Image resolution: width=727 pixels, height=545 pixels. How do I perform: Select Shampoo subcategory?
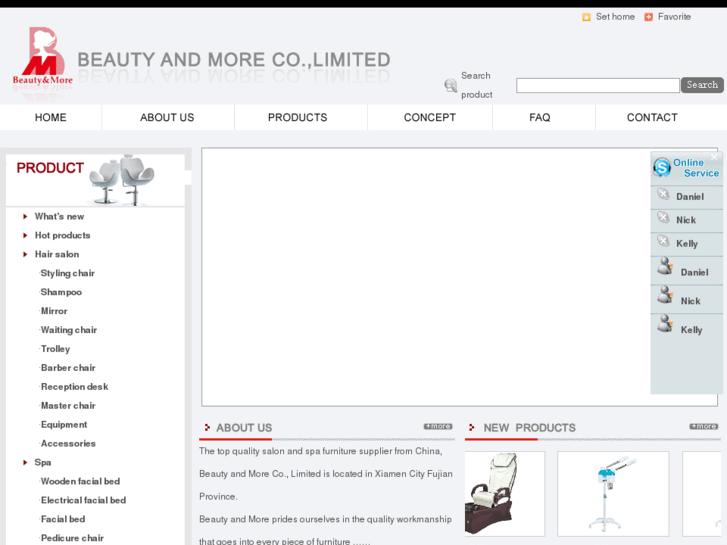pos(61,292)
